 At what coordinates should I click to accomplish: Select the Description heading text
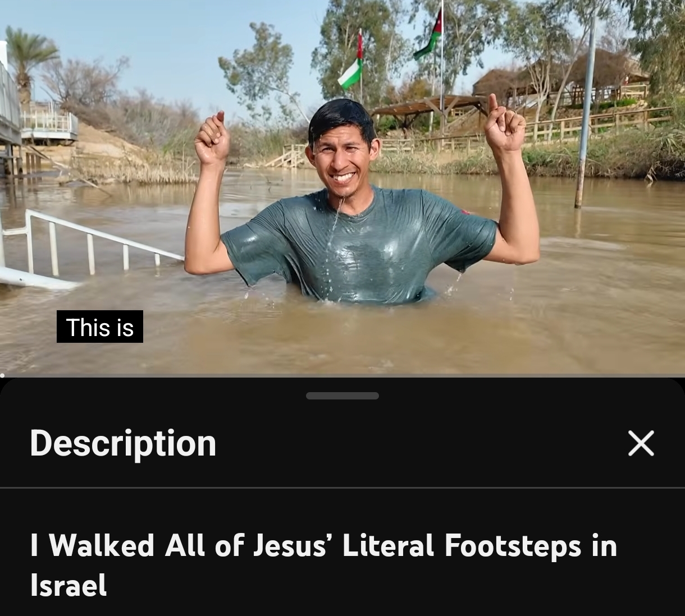123,443
